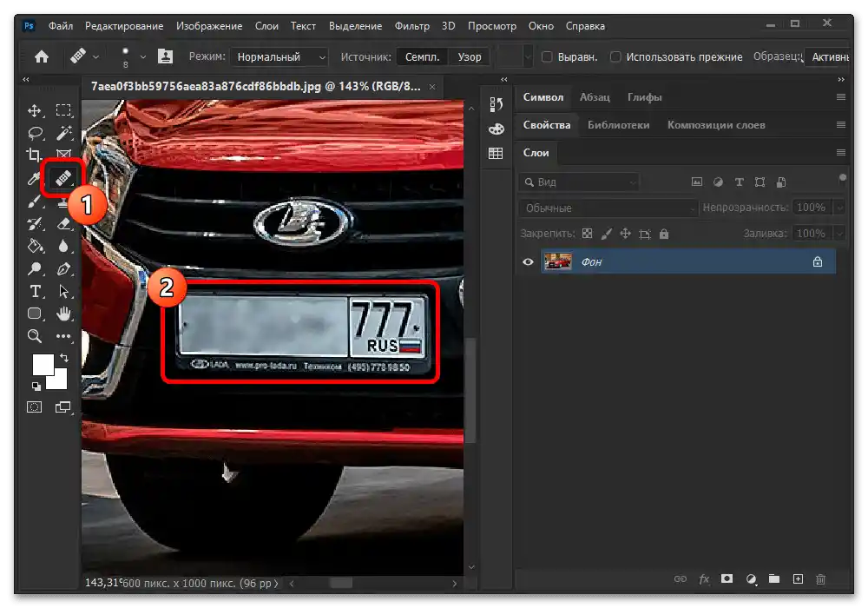Open the Clone Source panel from options bar

(165, 56)
